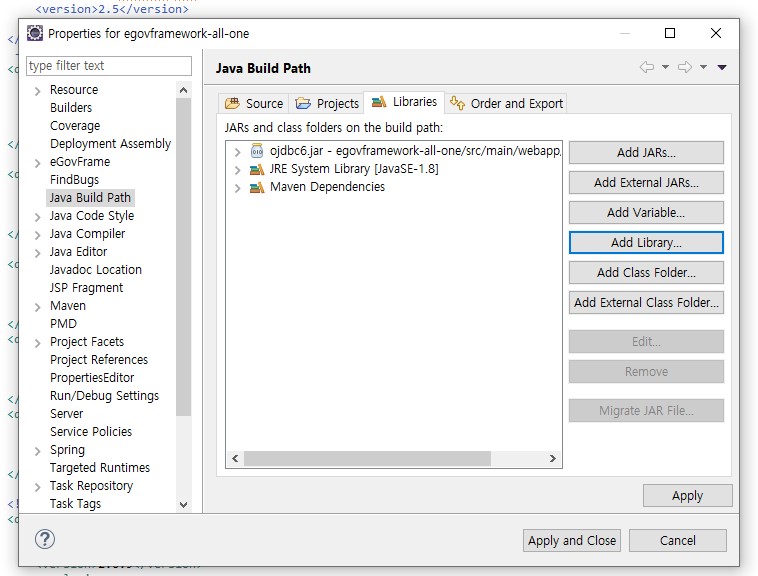Image resolution: width=758 pixels, height=576 pixels.
Task: Open Service Policies page
Action: pyautogui.click(x=91, y=432)
